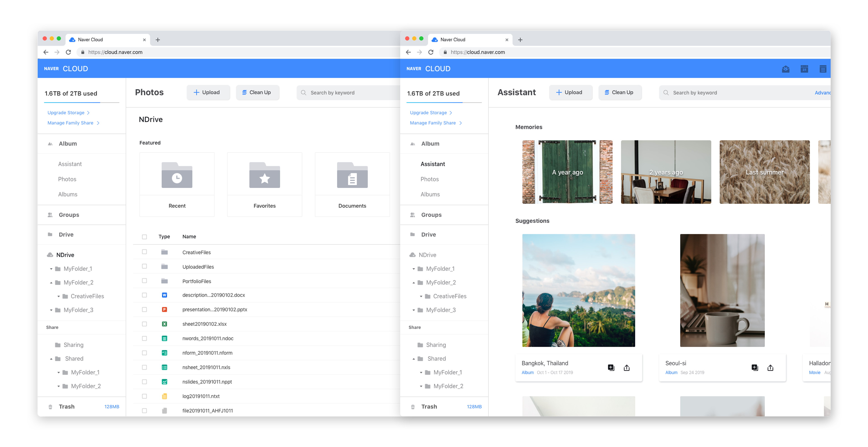Image resolution: width=868 pixels, height=447 pixels.
Task: Open the calendar icon in right window header
Action: pos(804,69)
